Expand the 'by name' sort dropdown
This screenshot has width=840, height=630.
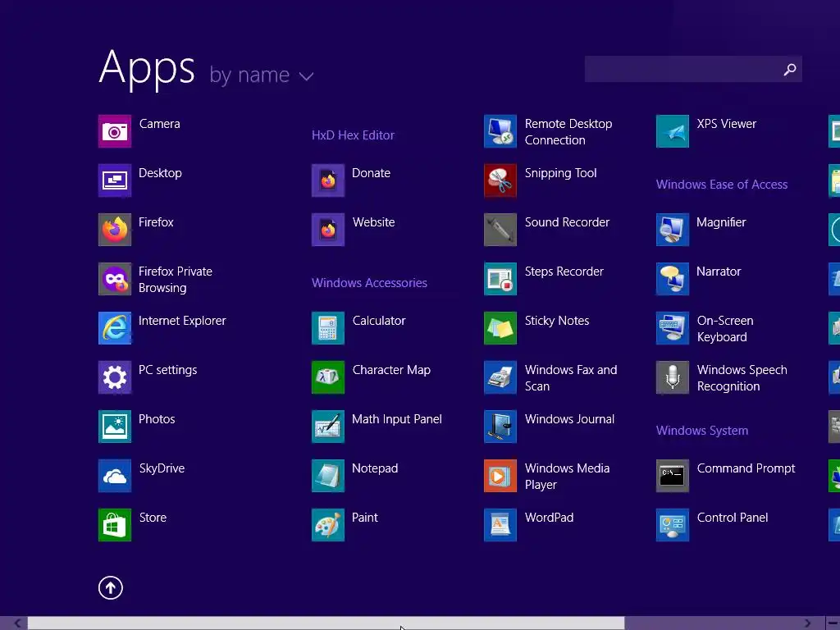pos(262,75)
